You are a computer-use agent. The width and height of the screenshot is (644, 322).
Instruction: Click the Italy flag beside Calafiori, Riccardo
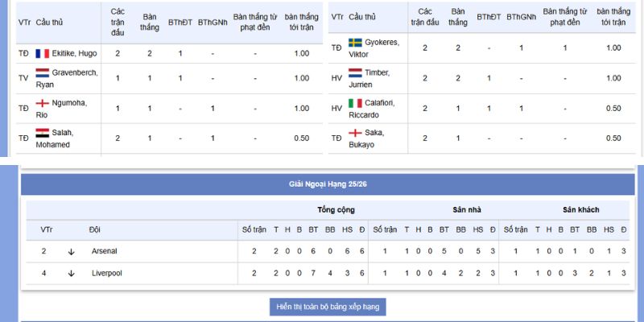(355, 104)
